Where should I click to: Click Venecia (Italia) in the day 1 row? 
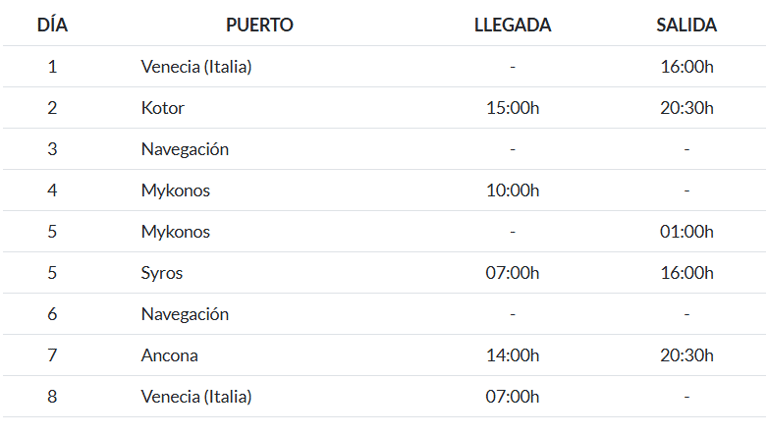(x=196, y=67)
